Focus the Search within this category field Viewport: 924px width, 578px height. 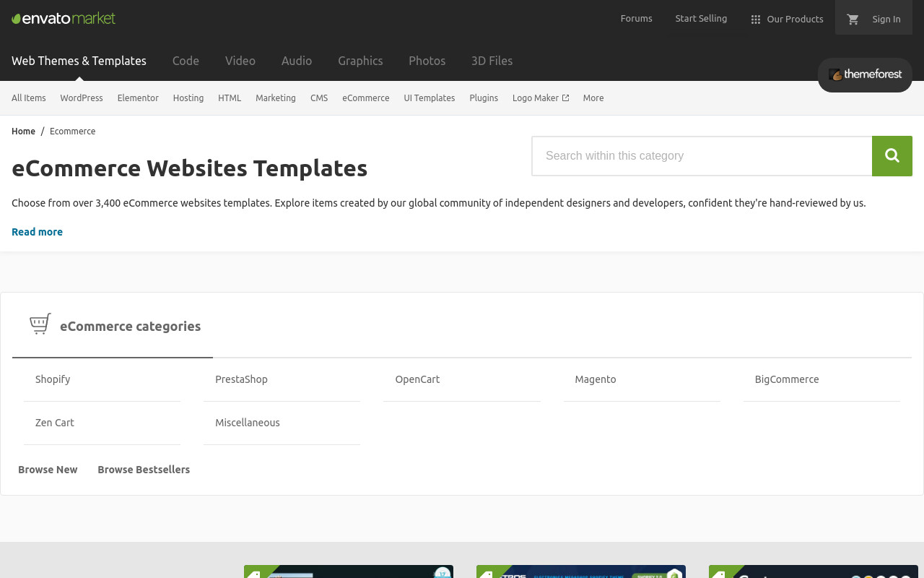(702, 155)
